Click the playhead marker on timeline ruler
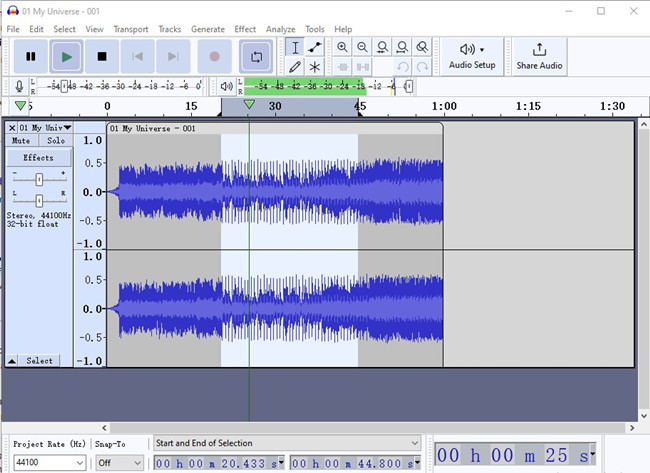 [249, 104]
